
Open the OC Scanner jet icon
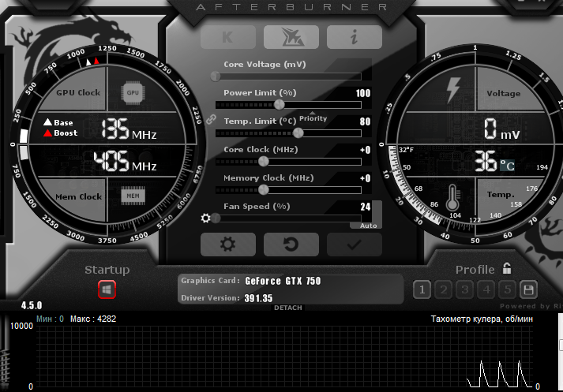pos(291,37)
